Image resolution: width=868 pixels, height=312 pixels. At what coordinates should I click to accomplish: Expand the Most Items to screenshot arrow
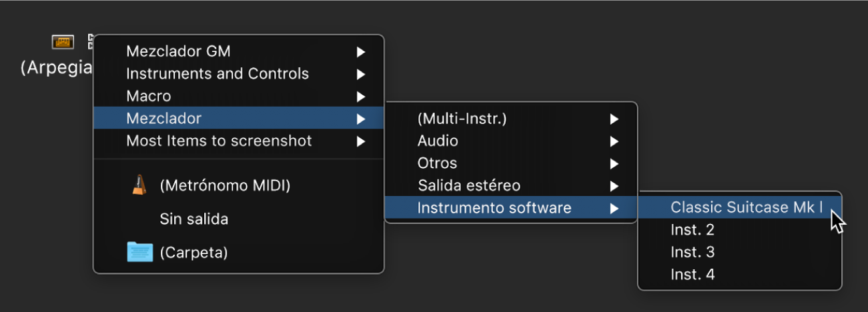click(x=360, y=141)
